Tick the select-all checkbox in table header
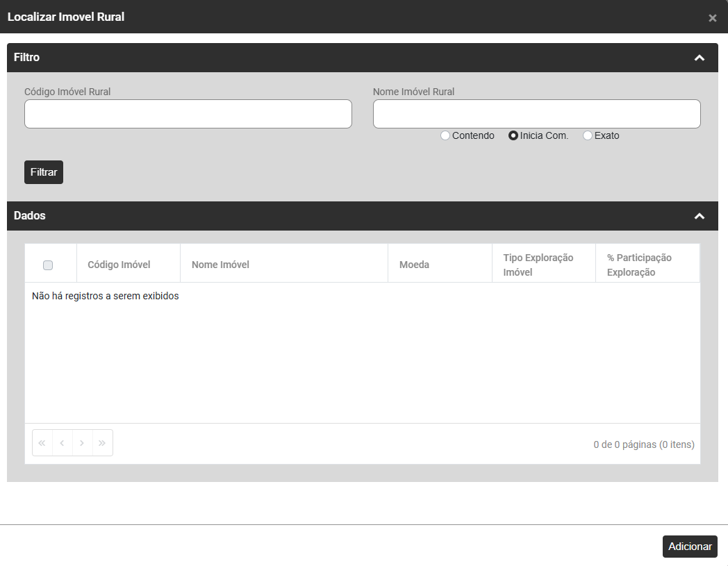 tap(48, 265)
